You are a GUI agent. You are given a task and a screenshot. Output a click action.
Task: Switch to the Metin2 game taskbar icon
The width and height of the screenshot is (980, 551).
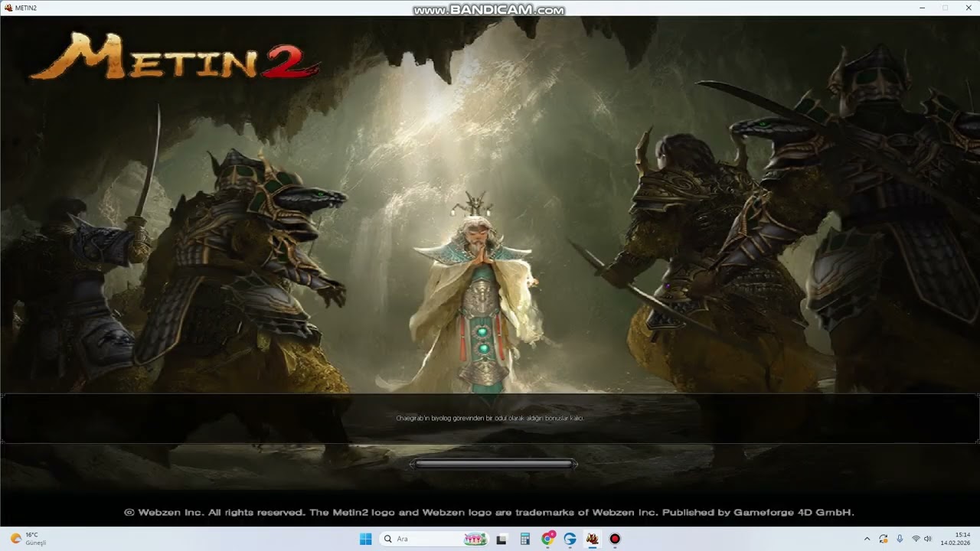[x=592, y=539]
